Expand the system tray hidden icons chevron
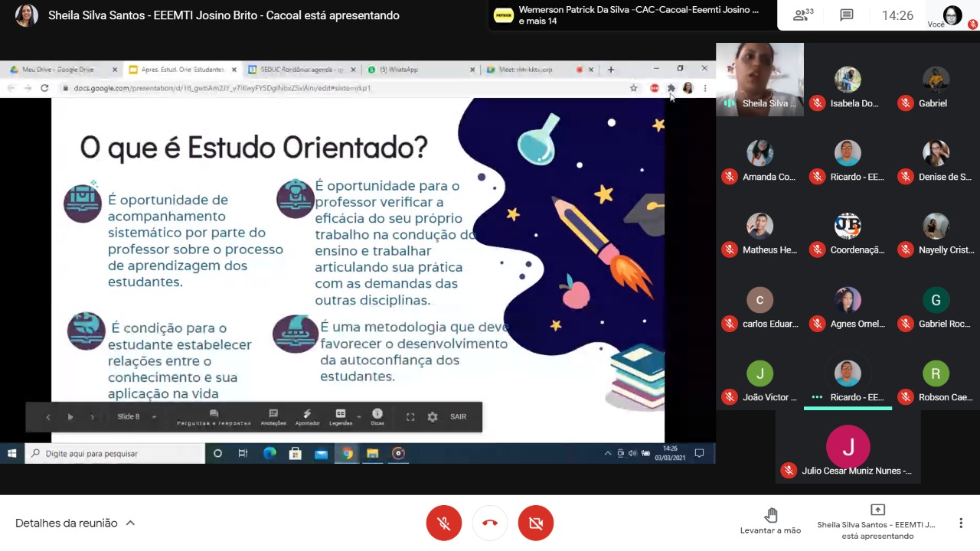 tap(609, 453)
